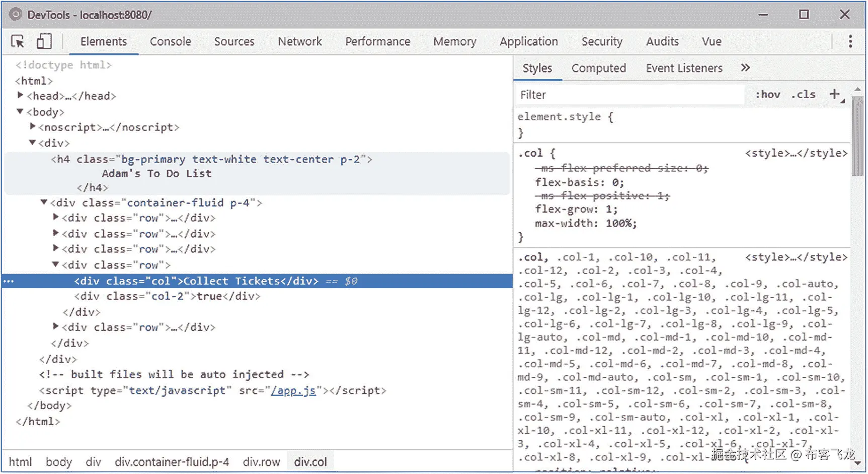
Task: Open the Event Listeners sidebar tab
Action: click(x=684, y=68)
